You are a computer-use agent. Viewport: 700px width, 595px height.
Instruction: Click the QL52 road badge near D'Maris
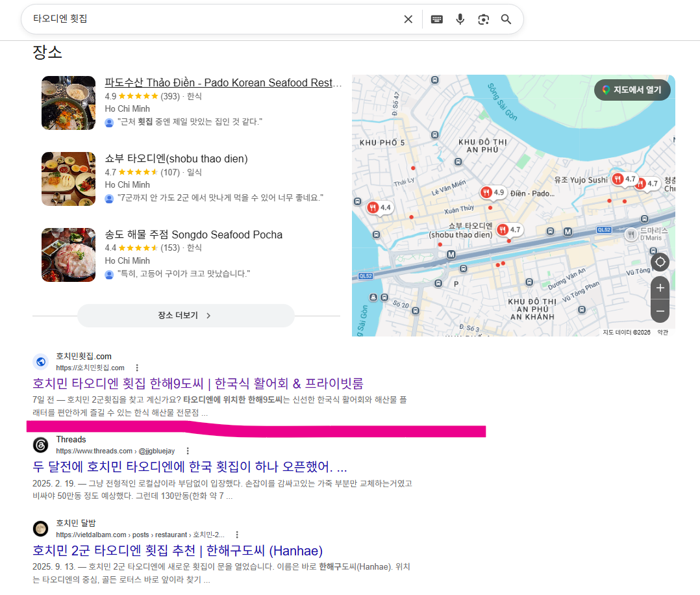(604, 229)
